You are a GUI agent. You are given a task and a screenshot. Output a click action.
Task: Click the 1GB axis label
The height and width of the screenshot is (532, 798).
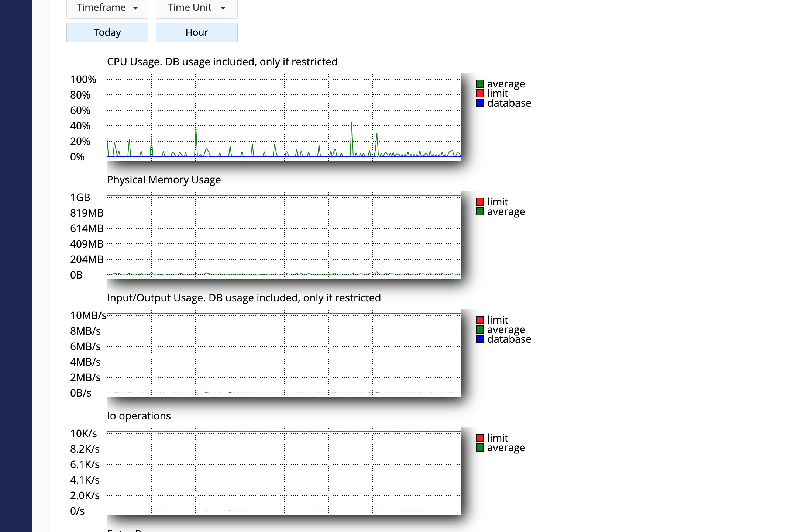pos(80,197)
